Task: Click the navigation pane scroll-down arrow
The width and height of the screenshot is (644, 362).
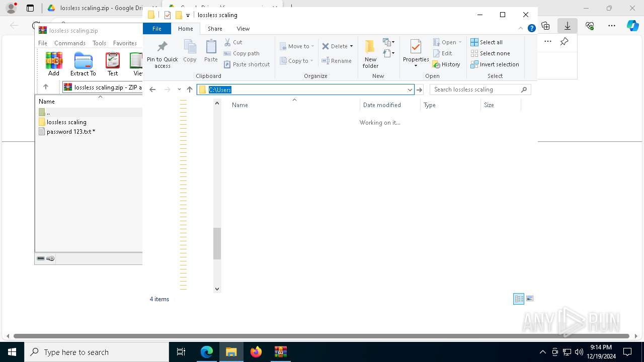Action: click(217, 289)
